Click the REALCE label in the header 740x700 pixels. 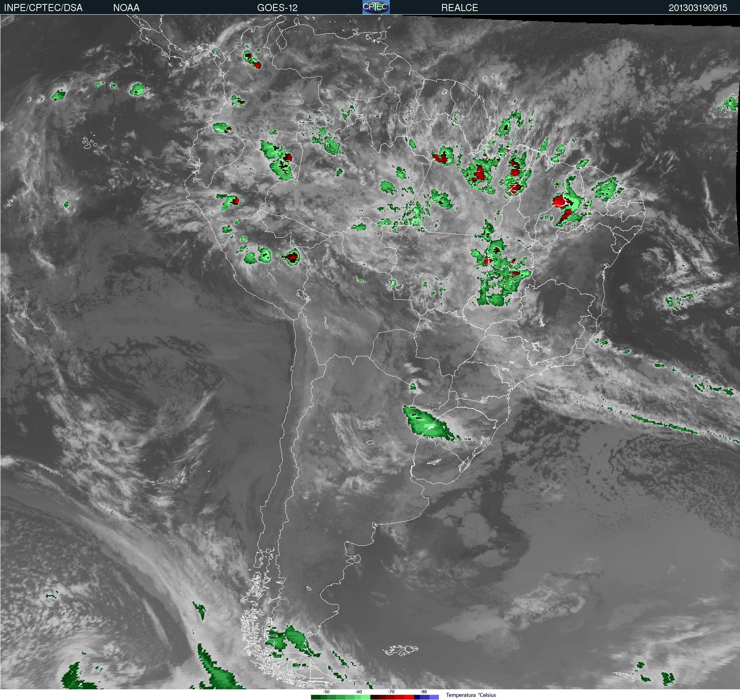click(x=459, y=8)
